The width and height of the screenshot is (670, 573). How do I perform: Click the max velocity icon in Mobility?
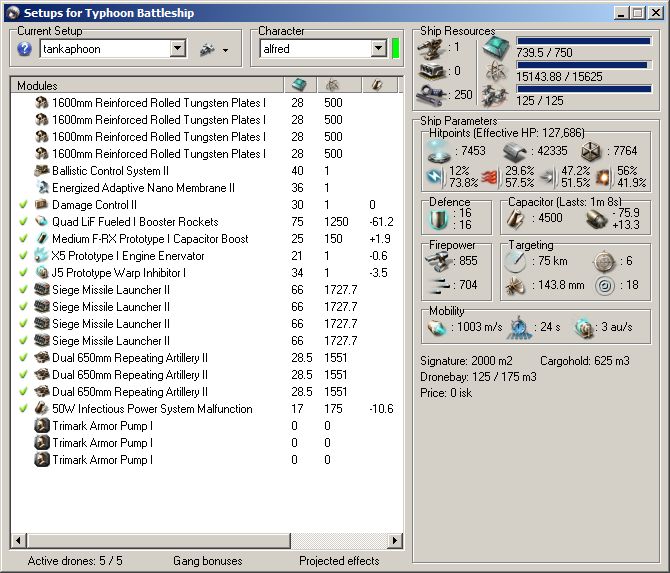(440, 327)
